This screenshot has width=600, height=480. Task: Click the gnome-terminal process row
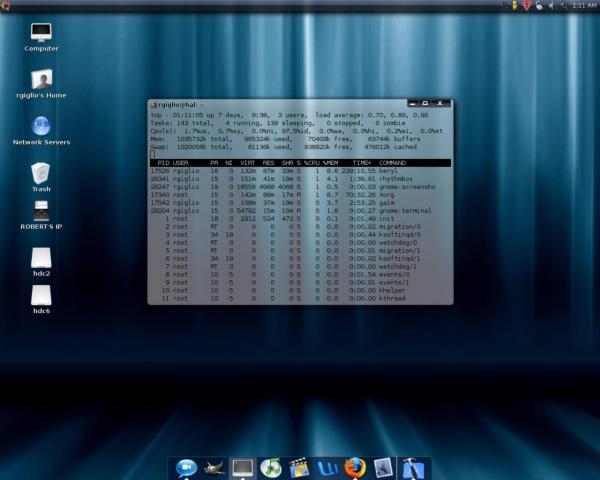tap(300, 211)
